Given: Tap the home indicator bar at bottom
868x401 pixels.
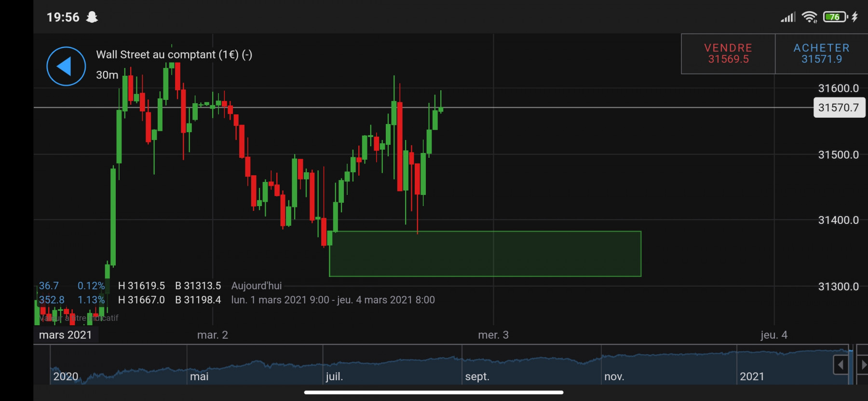Looking at the screenshot, I should (434, 392).
